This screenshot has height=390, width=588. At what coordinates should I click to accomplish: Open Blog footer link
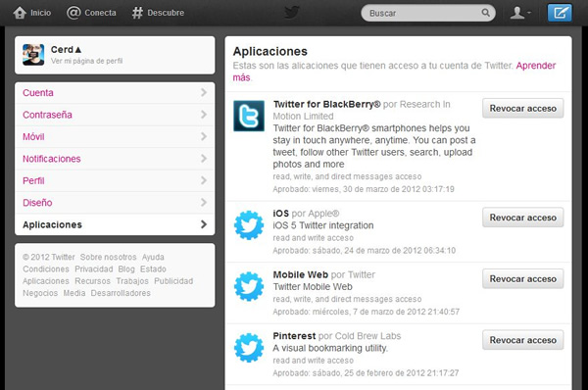[126, 269]
